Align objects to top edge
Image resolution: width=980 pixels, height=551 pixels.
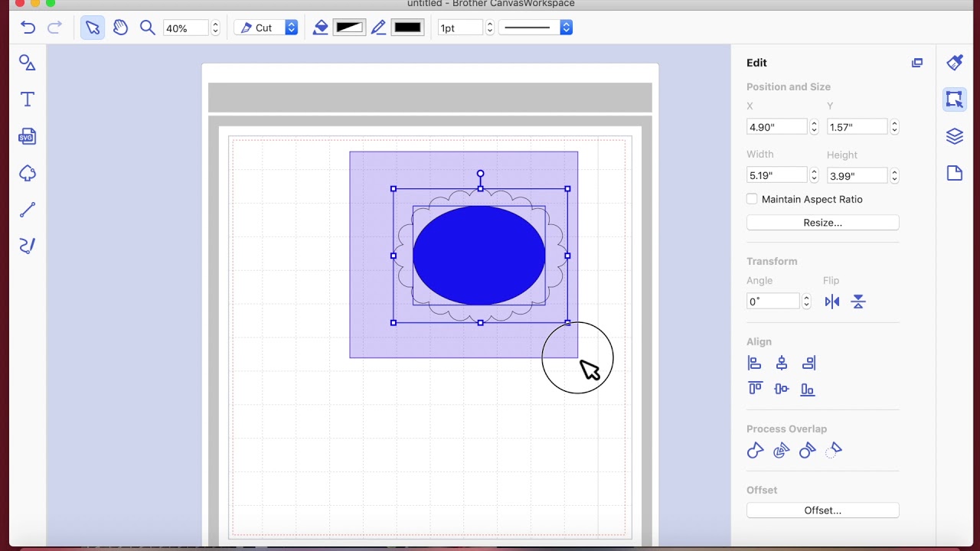pos(755,389)
